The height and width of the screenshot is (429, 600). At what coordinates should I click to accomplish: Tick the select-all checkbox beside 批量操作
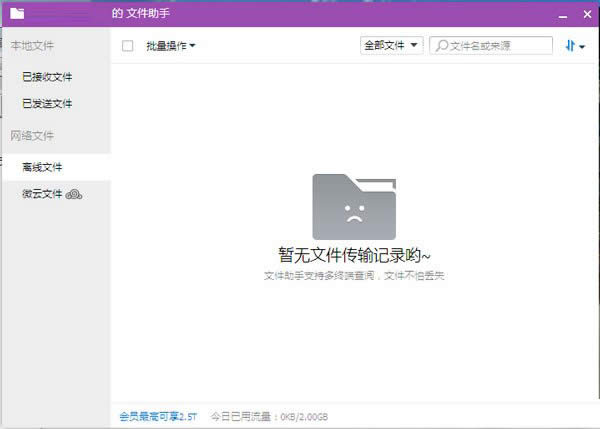pyautogui.click(x=127, y=46)
